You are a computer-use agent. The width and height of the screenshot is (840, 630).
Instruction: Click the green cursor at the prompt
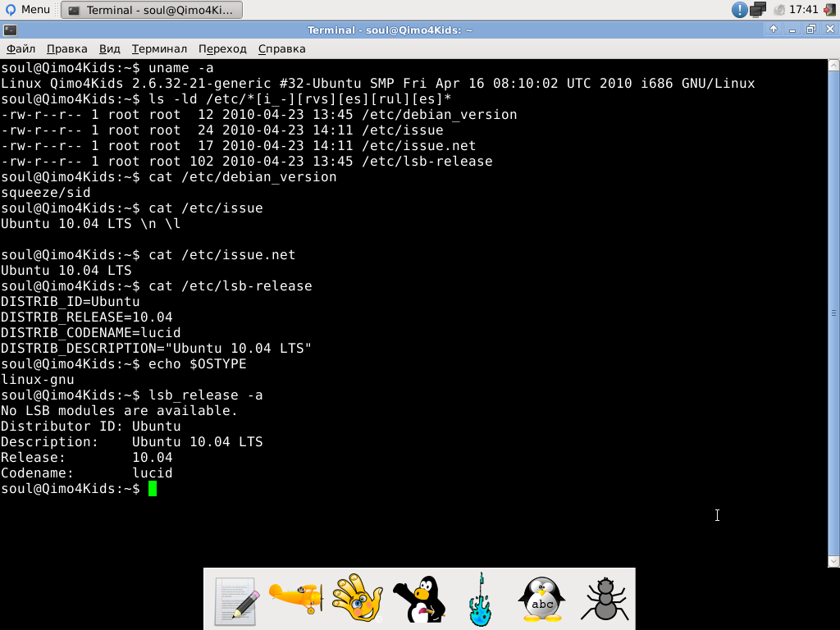[x=153, y=489]
